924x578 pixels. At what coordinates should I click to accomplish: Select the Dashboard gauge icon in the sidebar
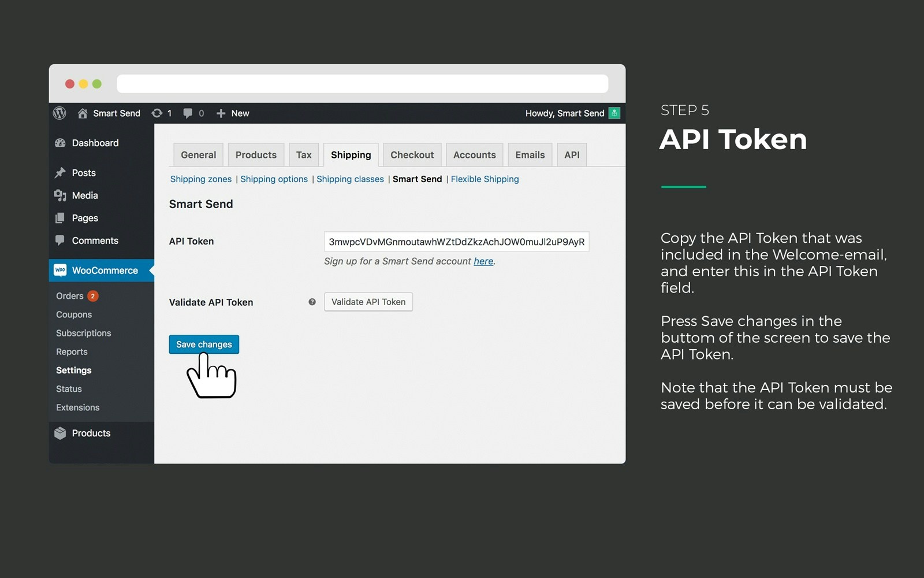tap(61, 143)
